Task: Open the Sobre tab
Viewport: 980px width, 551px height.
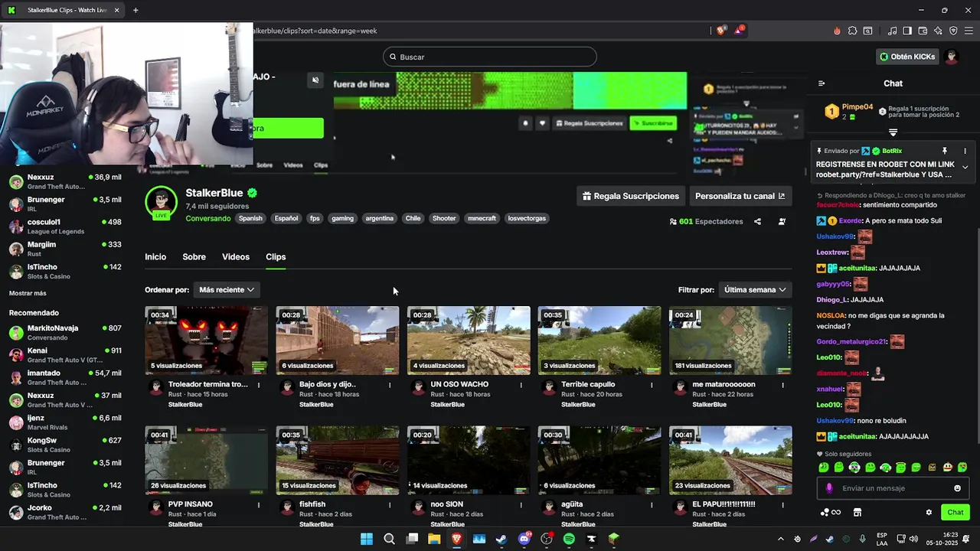Action: 194,257
